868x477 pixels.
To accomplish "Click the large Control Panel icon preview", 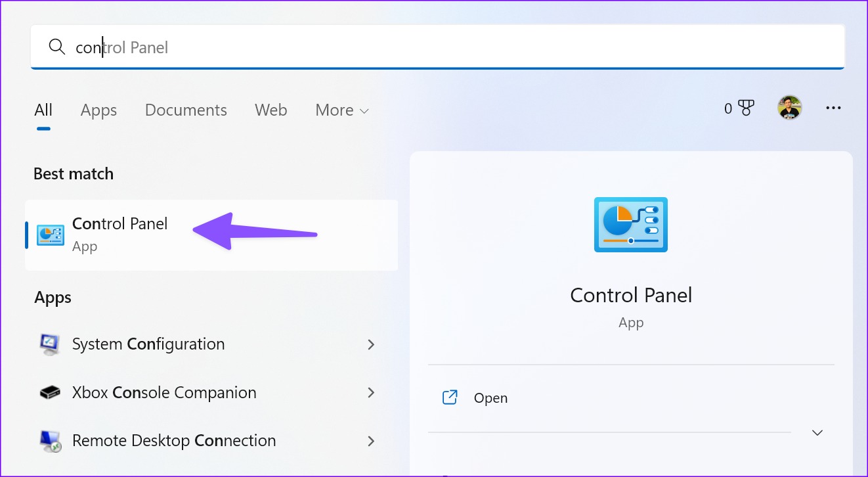I will point(630,224).
